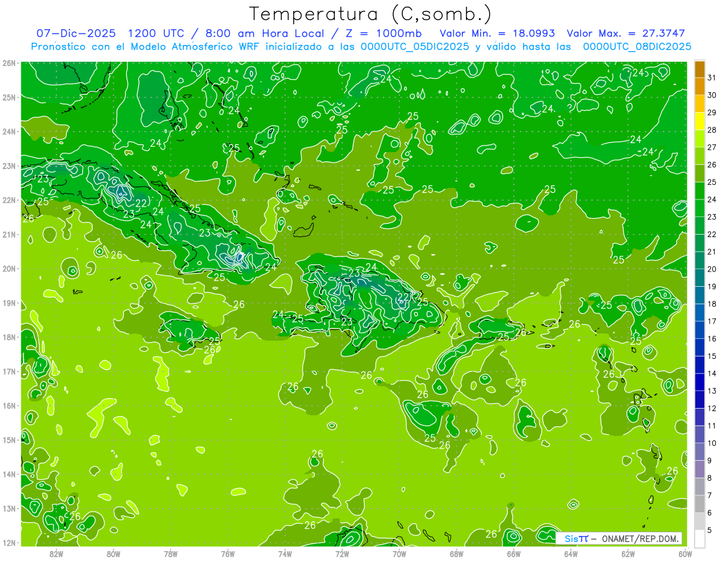The width and height of the screenshot is (728, 562).
Task: Click '0000UTC_08DIC2025' valid-until time text
Action: pos(637,47)
